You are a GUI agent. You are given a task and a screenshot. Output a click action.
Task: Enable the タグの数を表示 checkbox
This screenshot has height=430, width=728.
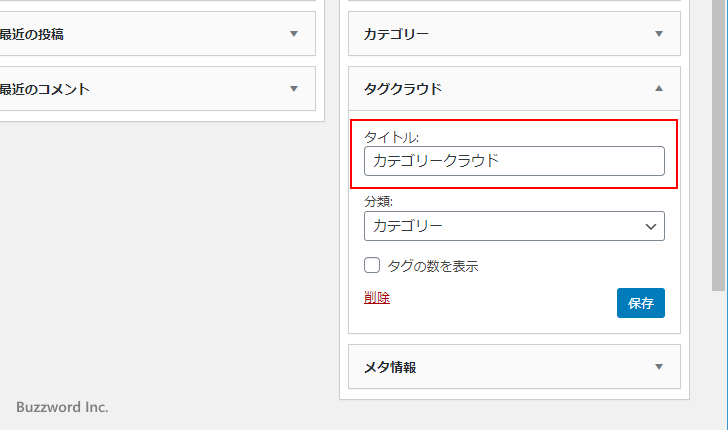(x=373, y=266)
